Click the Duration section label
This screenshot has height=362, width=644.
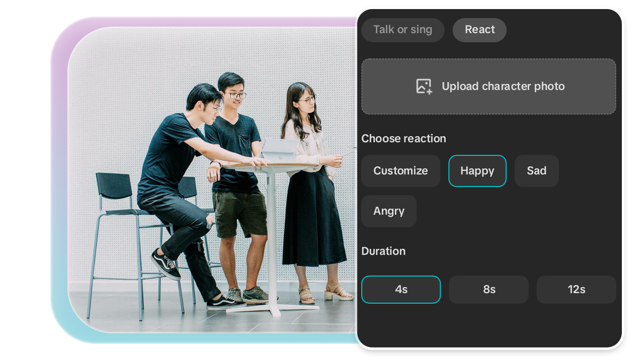[383, 251]
